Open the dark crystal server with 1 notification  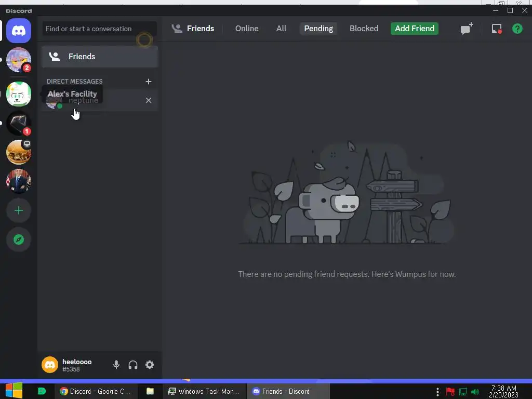[19, 123]
